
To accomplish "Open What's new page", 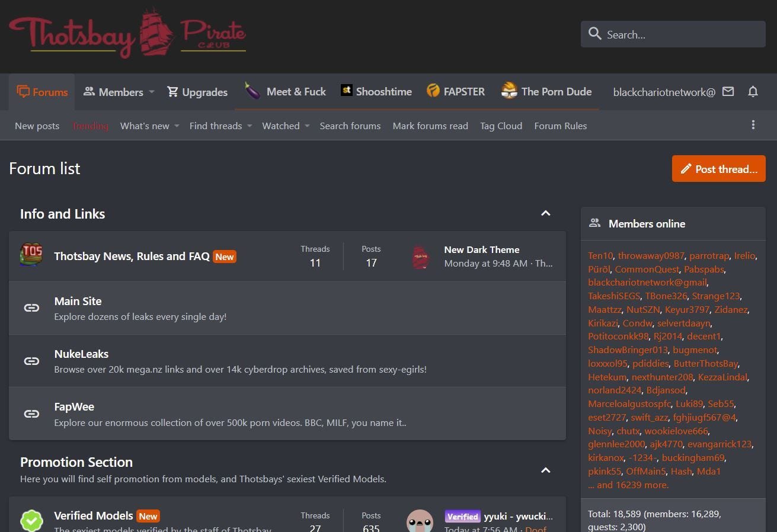I will point(145,126).
